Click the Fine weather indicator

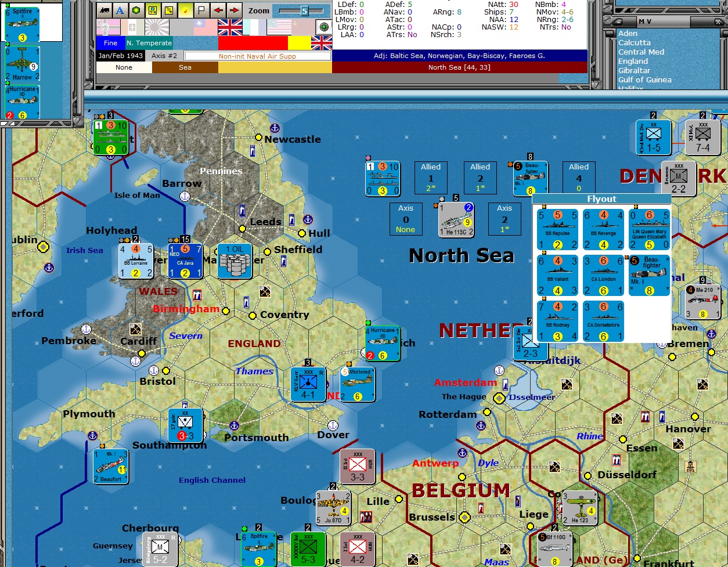coord(110,43)
